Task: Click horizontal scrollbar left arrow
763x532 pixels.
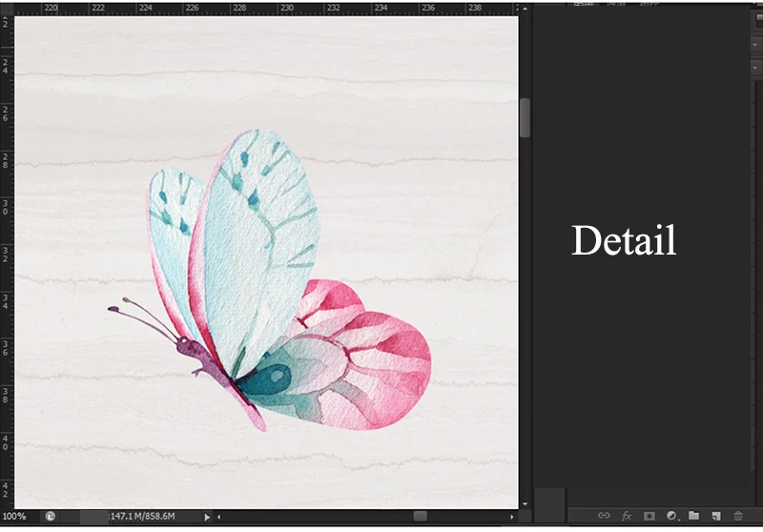Action: [218, 517]
